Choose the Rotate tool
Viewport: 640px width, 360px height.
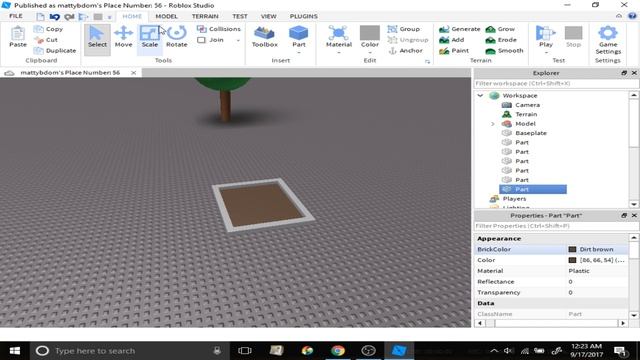coord(176,37)
